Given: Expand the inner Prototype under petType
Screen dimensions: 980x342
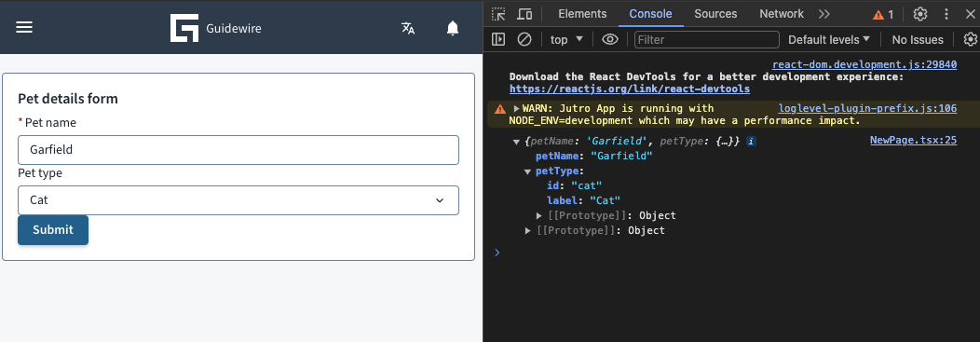Looking at the screenshot, I should pyautogui.click(x=539, y=215).
